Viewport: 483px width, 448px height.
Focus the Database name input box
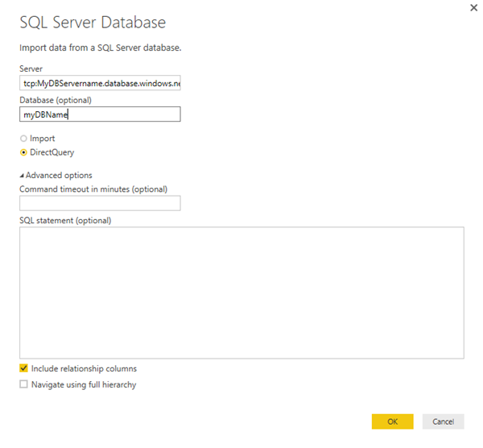(x=100, y=114)
